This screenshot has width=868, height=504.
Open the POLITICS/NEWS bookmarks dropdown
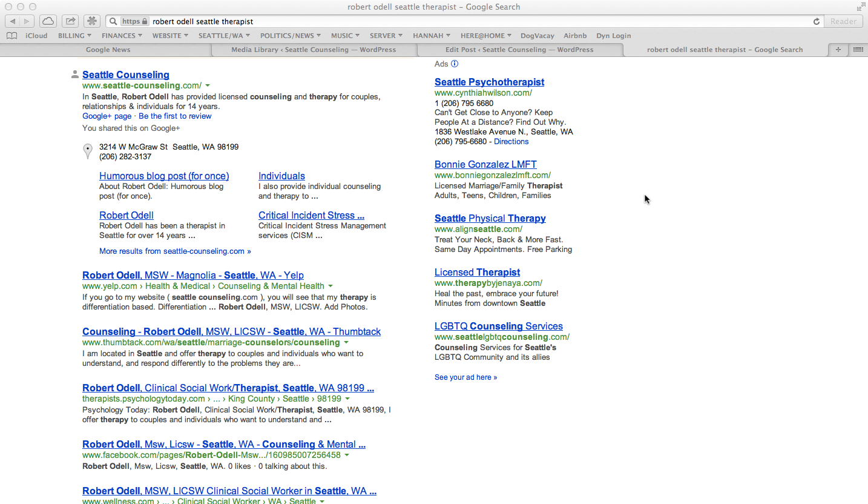290,36
